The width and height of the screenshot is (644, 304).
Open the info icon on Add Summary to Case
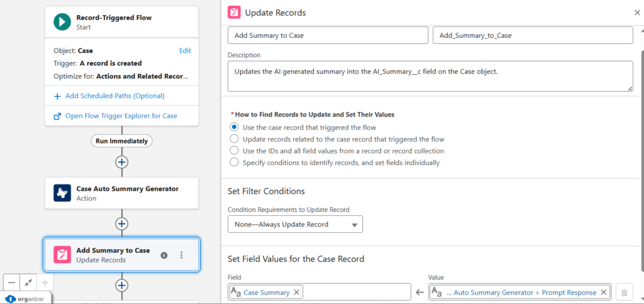(164, 255)
